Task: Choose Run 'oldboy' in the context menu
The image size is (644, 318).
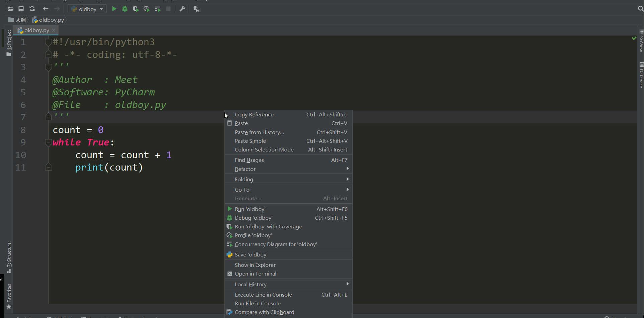Action: click(x=288, y=209)
